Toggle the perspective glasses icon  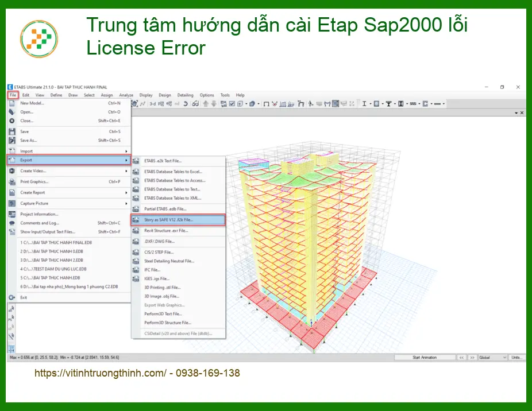click(195, 104)
